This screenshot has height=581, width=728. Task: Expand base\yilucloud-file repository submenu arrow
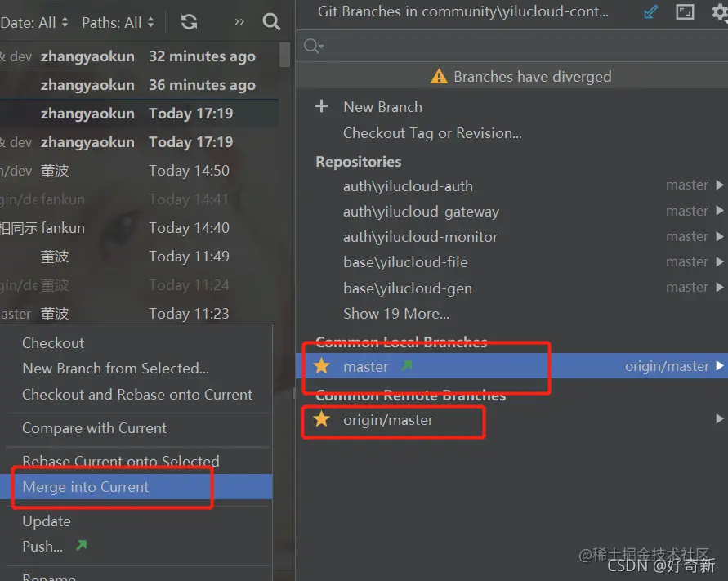coord(720,262)
